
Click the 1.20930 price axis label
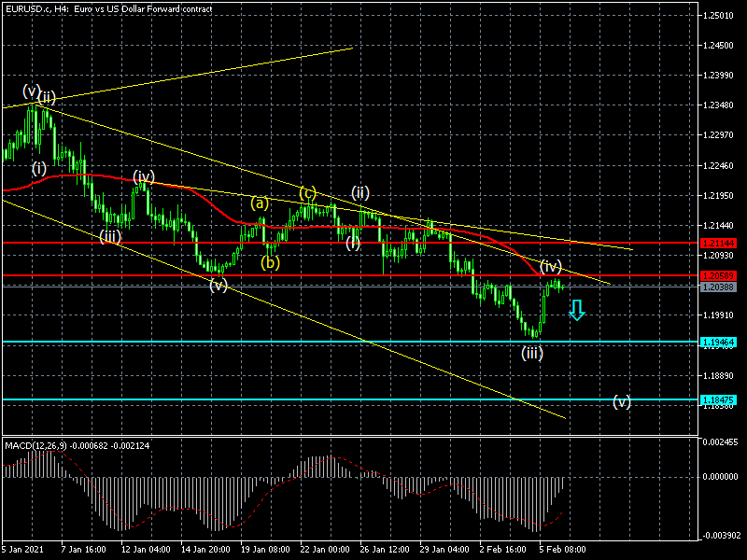(718, 256)
